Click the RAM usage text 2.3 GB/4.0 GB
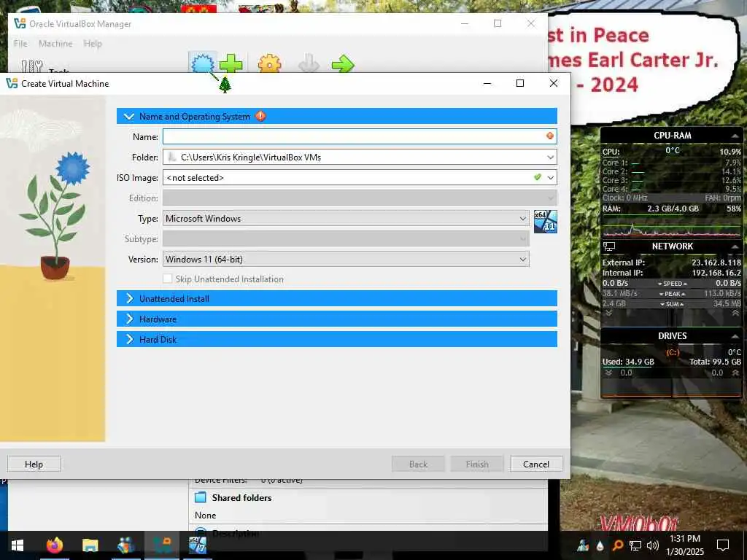Viewport: 747px width, 560px height. (673, 209)
